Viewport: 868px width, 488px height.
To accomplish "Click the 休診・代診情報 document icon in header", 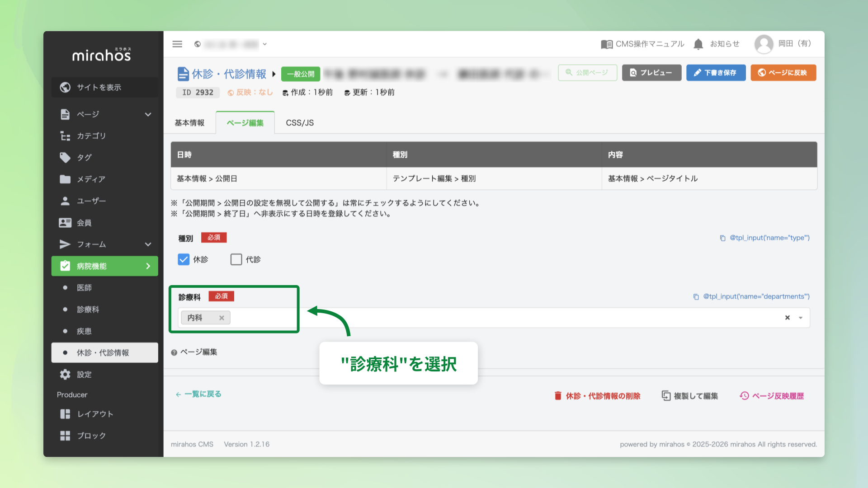I will point(183,74).
